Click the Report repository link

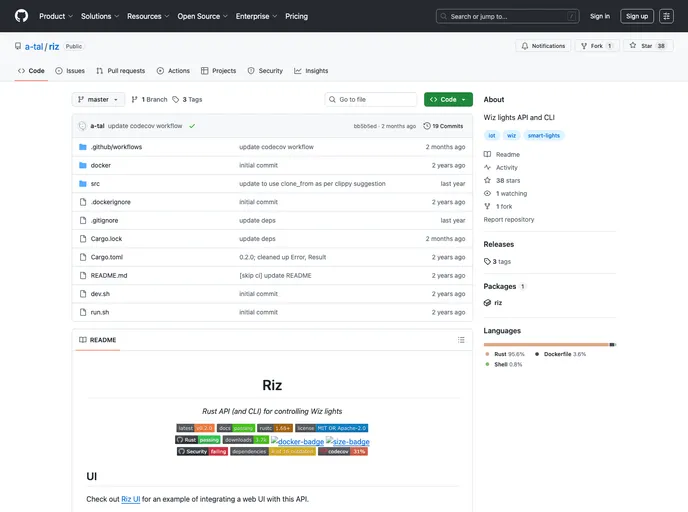pyautogui.click(x=509, y=219)
